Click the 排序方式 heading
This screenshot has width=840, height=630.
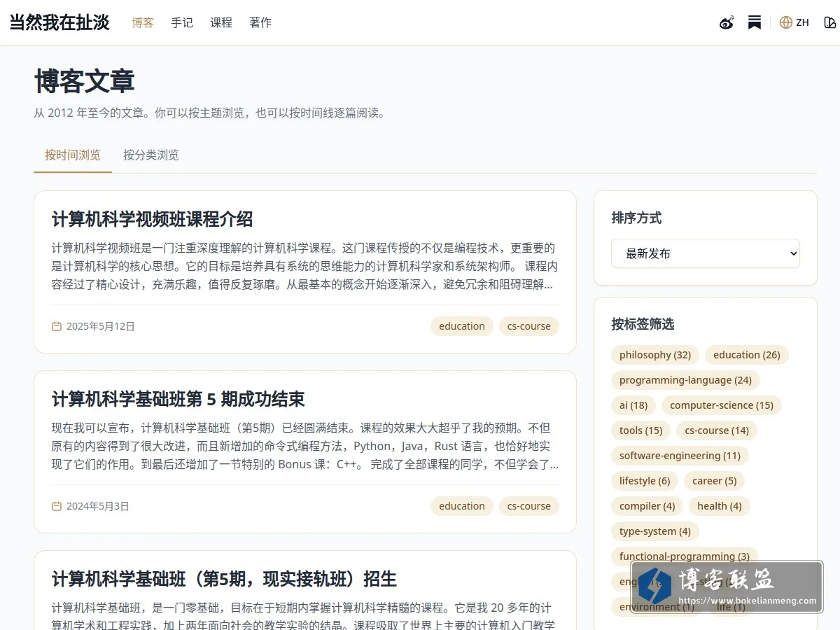(x=636, y=218)
